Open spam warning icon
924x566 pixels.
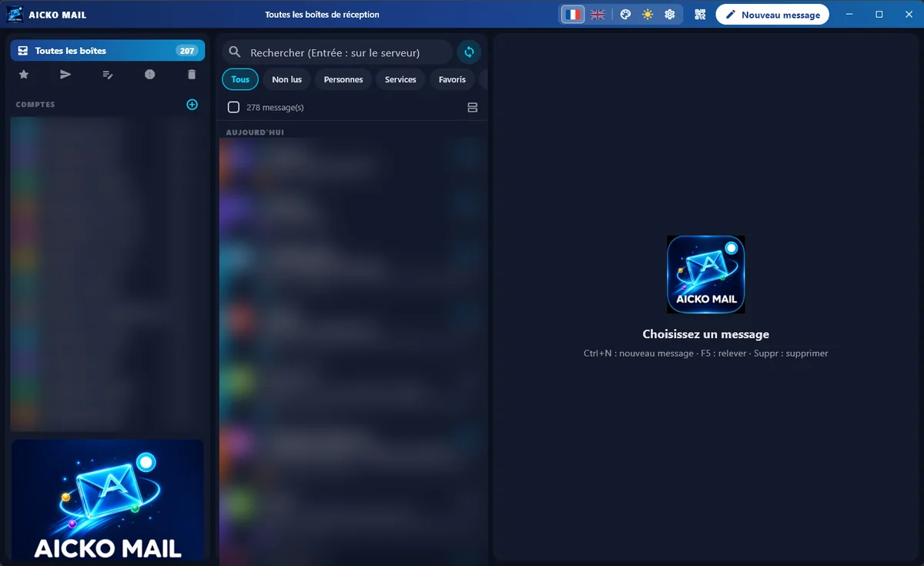[x=149, y=75]
